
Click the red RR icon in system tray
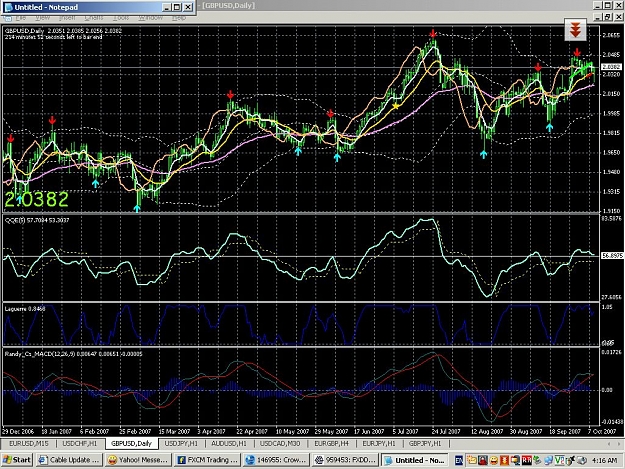pos(526,460)
